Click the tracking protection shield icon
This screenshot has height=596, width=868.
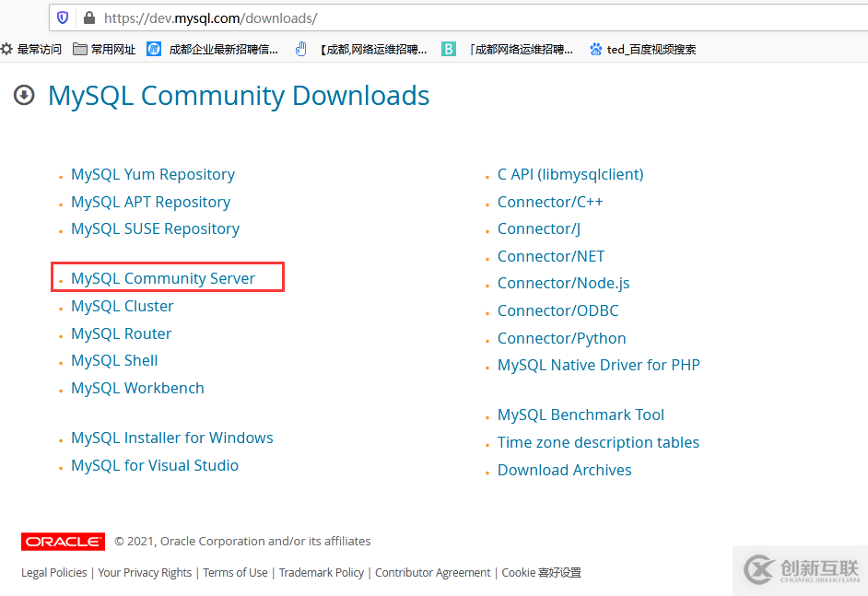(63, 18)
